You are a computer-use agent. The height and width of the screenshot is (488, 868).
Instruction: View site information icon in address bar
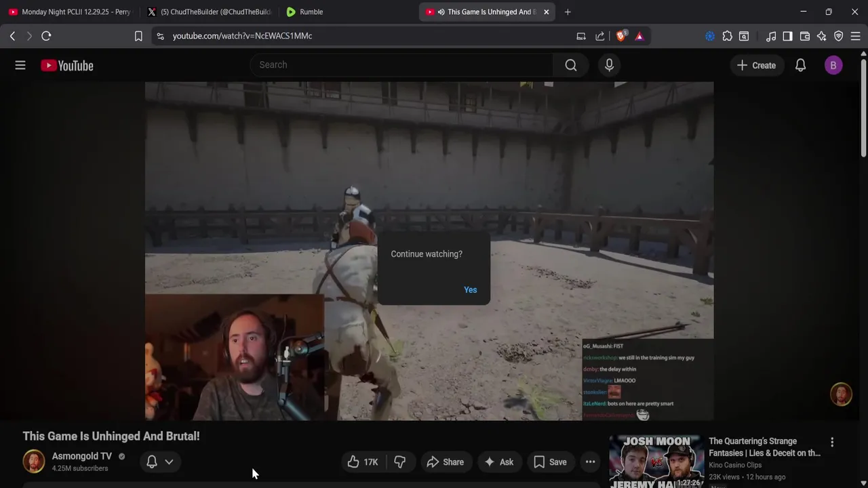point(160,36)
